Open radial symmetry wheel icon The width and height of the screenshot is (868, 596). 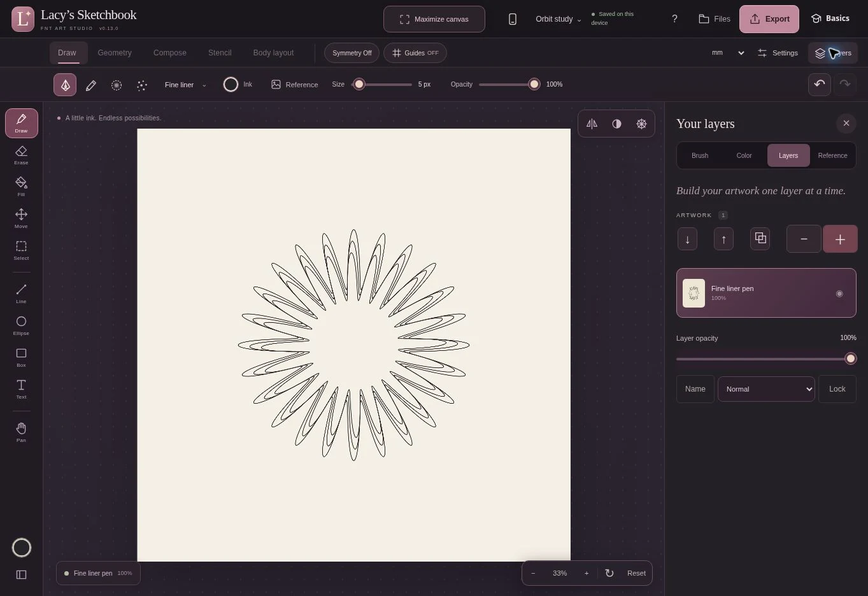tap(641, 124)
